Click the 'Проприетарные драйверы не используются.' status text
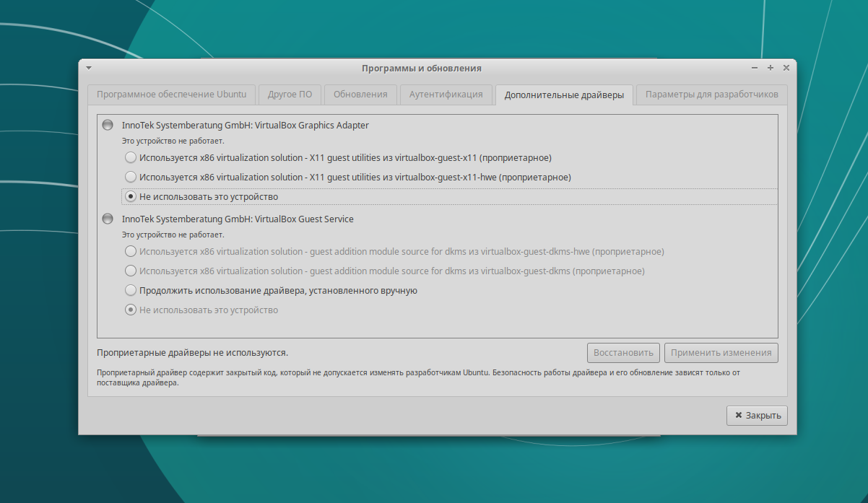 (x=193, y=353)
